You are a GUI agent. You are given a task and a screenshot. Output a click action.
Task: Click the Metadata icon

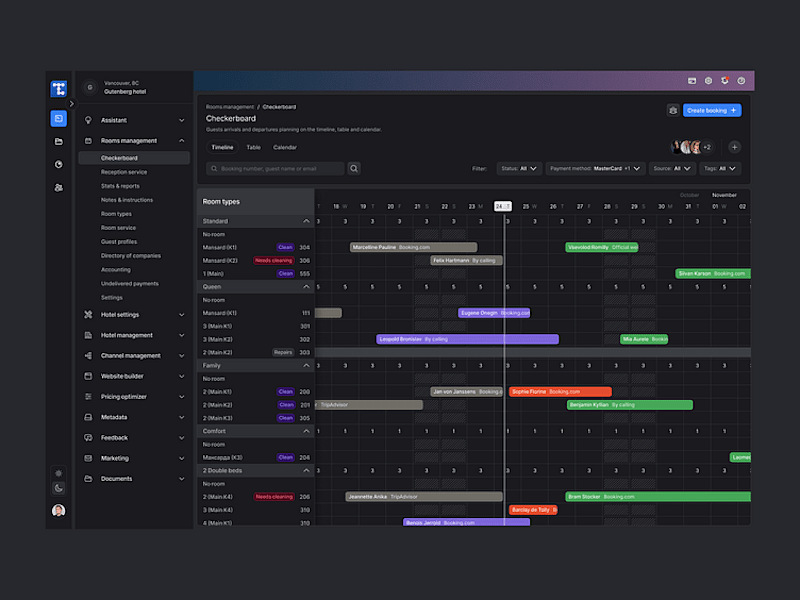(x=88, y=417)
